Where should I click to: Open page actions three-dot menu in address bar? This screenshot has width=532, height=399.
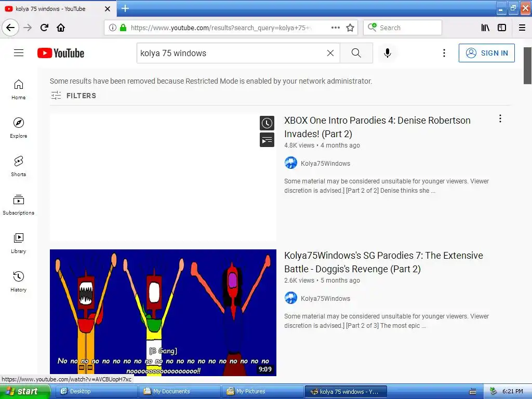pos(335,28)
